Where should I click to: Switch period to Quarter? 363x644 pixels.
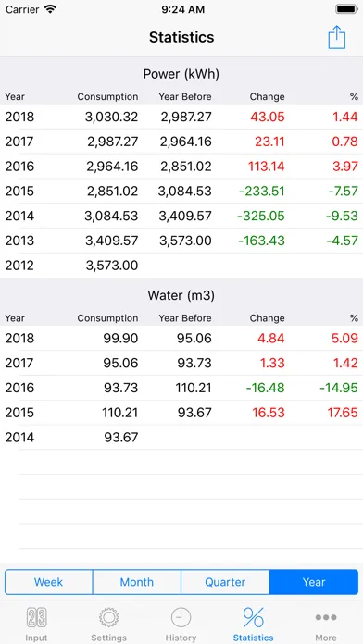pyautogui.click(x=225, y=582)
